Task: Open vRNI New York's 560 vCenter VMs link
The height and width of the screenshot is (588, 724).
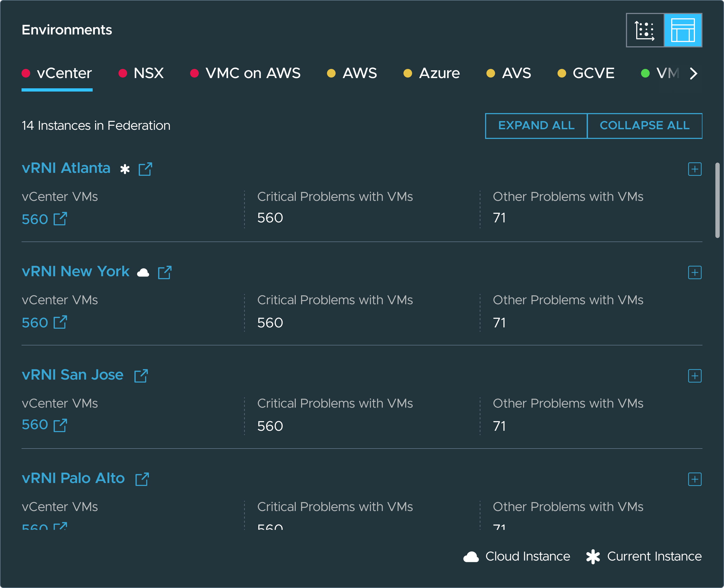Action: [44, 323]
